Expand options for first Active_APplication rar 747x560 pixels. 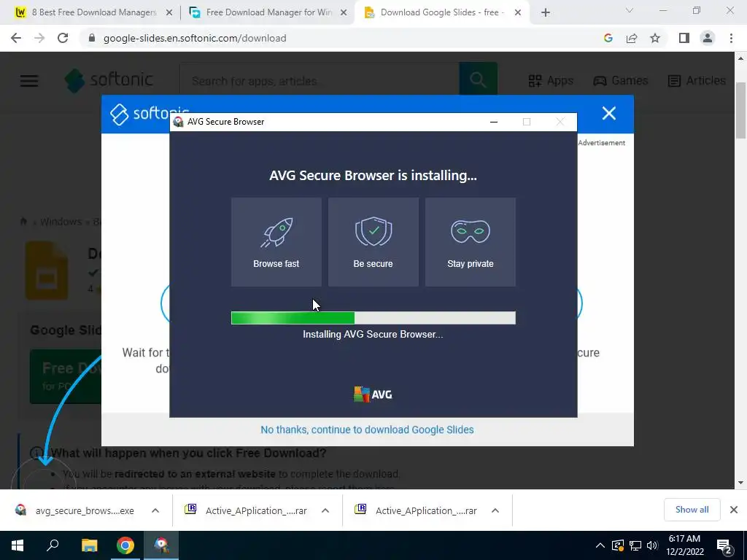[x=325, y=510]
